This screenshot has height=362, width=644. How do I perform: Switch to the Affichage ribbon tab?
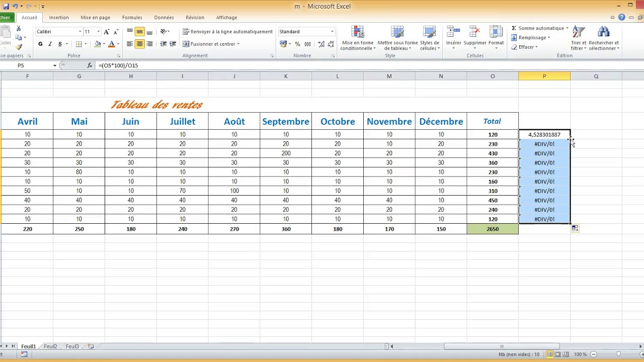pos(226,18)
